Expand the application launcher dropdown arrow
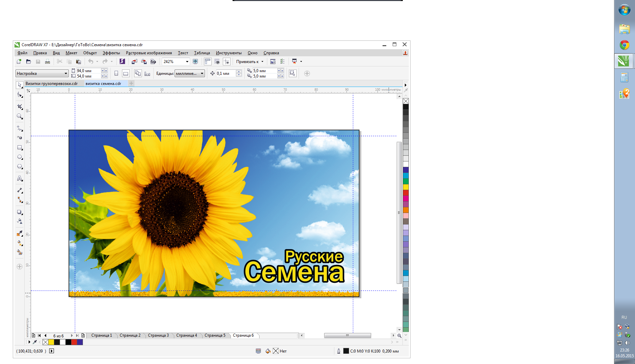Image resolution: width=635 pixels, height=364 pixels. [x=301, y=61]
